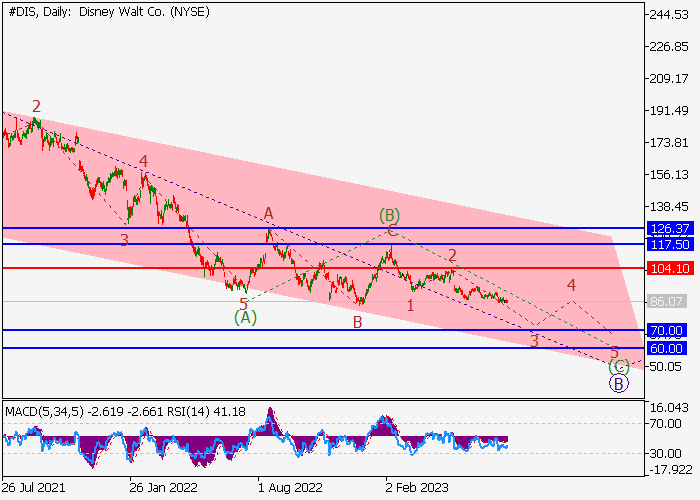This screenshot has width=700, height=500.
Task: Click the 156.13 price axis value
Action: pos(669,175)
